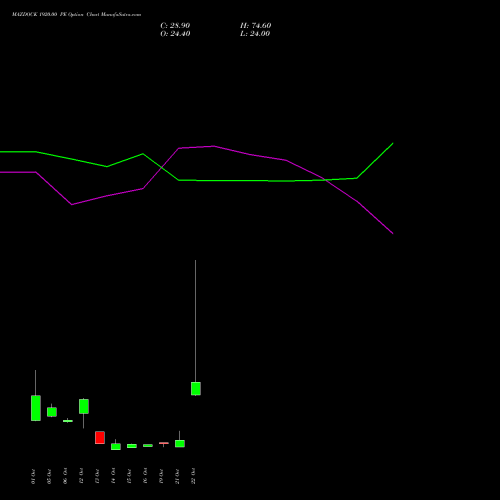Click the green candle body for 12 Oct

(84, 406)
